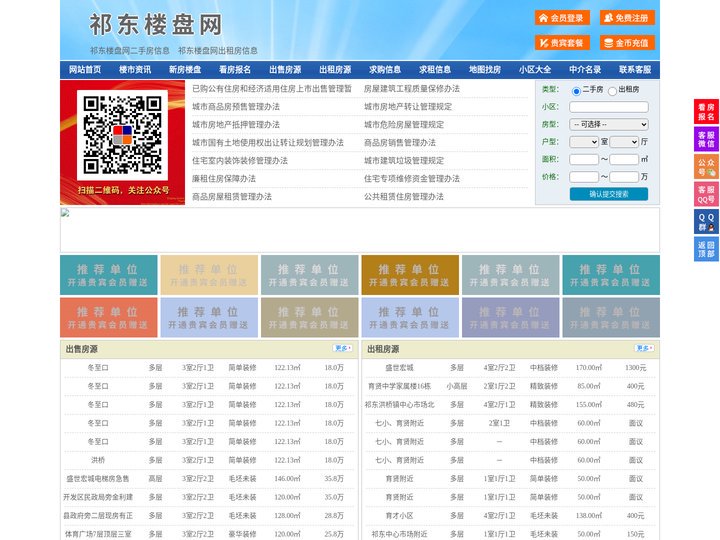The image size is (720, 540).
Task: Open 中介名录 in the navigation bar
Action: 585,70
